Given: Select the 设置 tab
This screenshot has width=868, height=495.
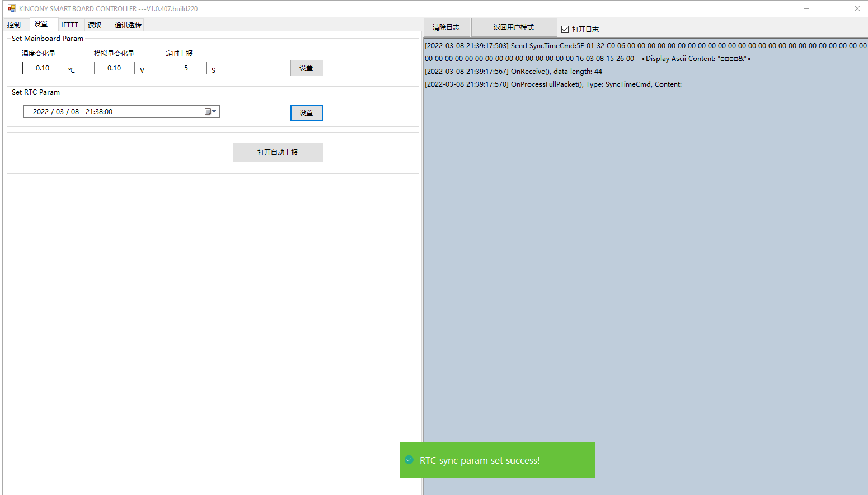Looking at the screenshot, I should pos(41,24).
